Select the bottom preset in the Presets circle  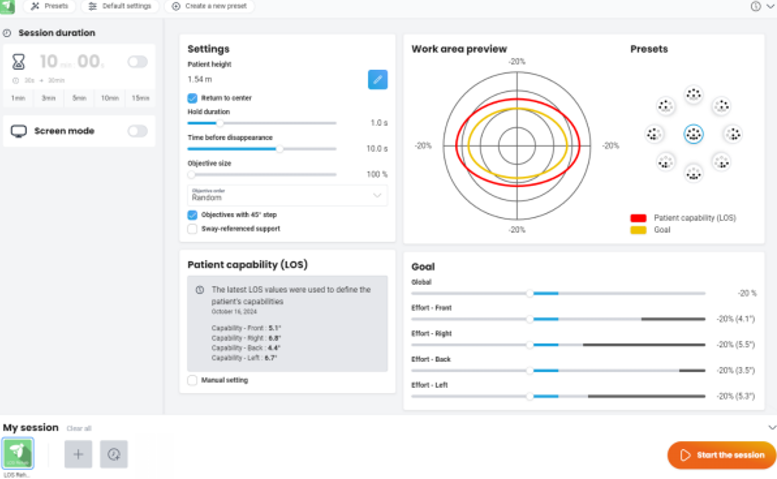pos(693,172)
